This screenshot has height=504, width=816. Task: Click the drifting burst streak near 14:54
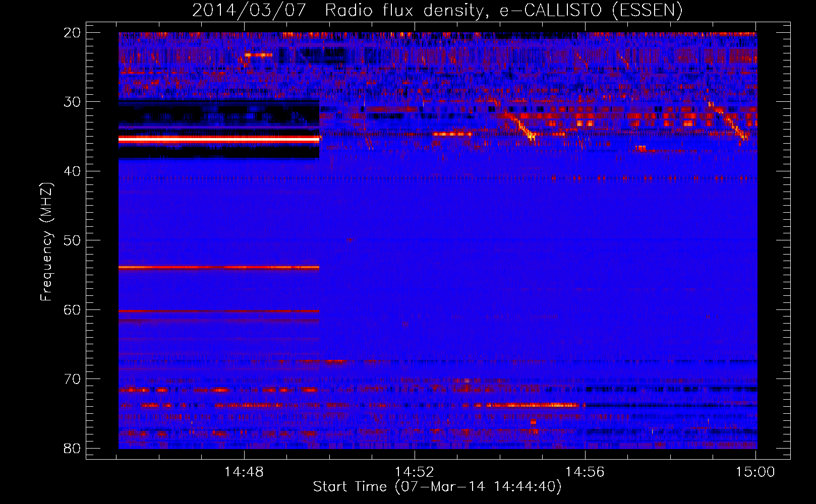[x=520, y=126]
